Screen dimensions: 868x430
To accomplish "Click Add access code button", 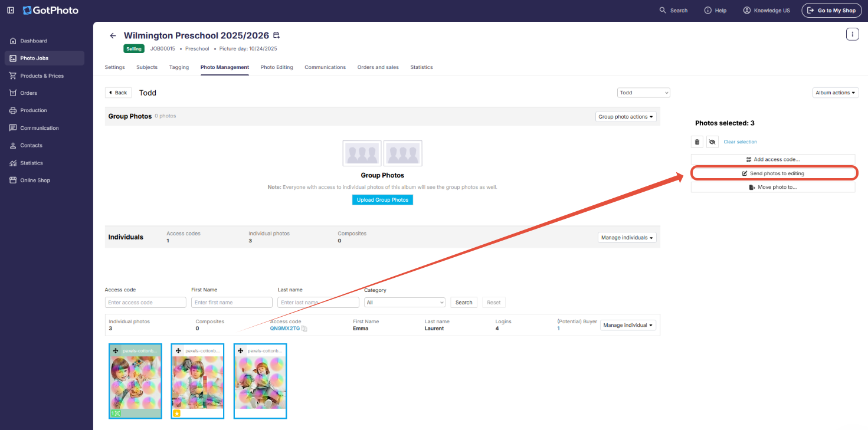I will (773, 159).
